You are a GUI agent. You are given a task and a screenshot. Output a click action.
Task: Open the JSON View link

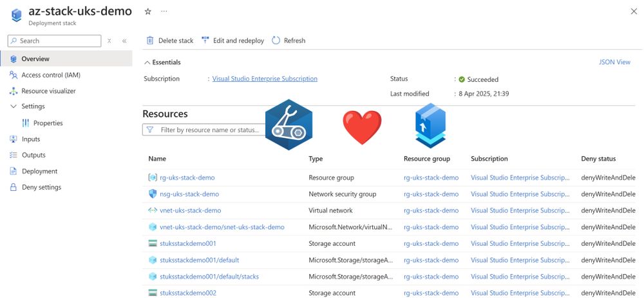pyautogui.click(x=614, y=62)
